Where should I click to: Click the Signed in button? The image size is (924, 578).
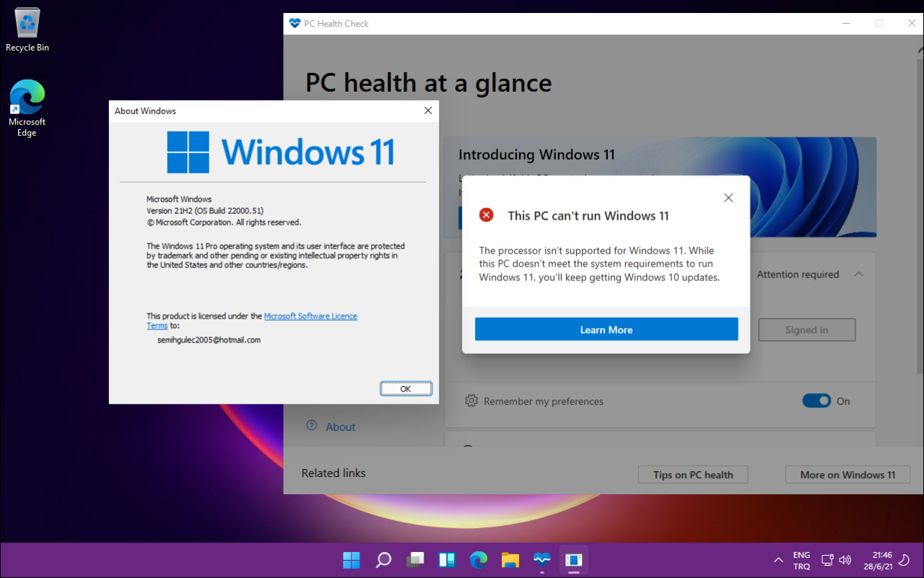807,330
